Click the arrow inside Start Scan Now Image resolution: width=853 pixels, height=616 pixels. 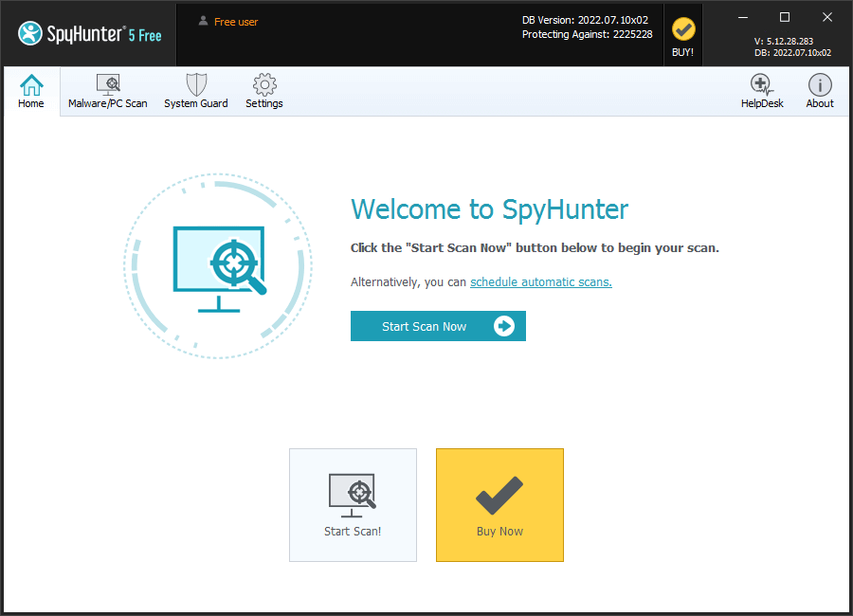click(x=503, y=326)
